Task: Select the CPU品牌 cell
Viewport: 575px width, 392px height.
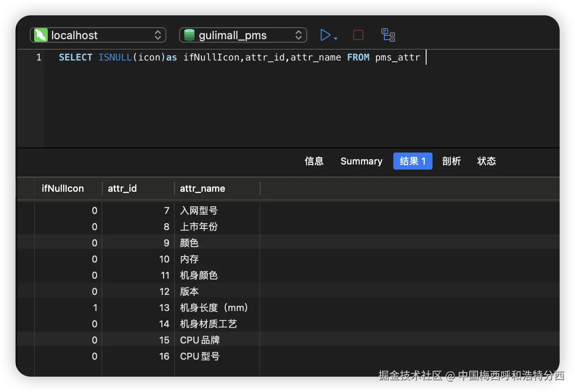Action: (x=217, y=340)
